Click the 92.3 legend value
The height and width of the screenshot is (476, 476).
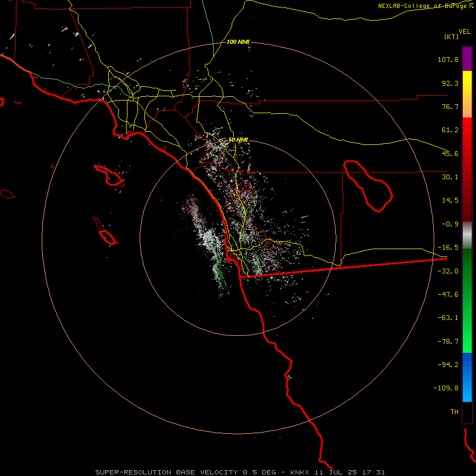point(450,83)
